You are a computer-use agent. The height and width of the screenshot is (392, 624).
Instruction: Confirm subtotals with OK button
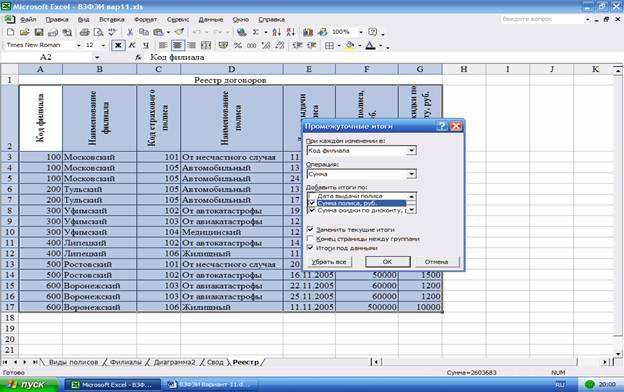[x=387, y=262]
